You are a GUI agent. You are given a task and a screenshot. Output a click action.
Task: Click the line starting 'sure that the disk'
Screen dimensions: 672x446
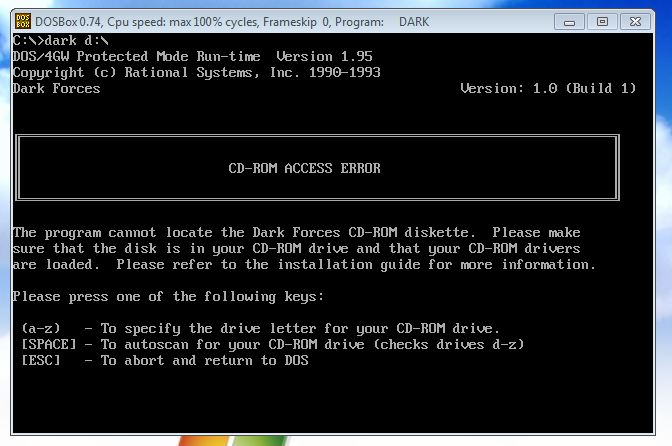click(296, 249)
